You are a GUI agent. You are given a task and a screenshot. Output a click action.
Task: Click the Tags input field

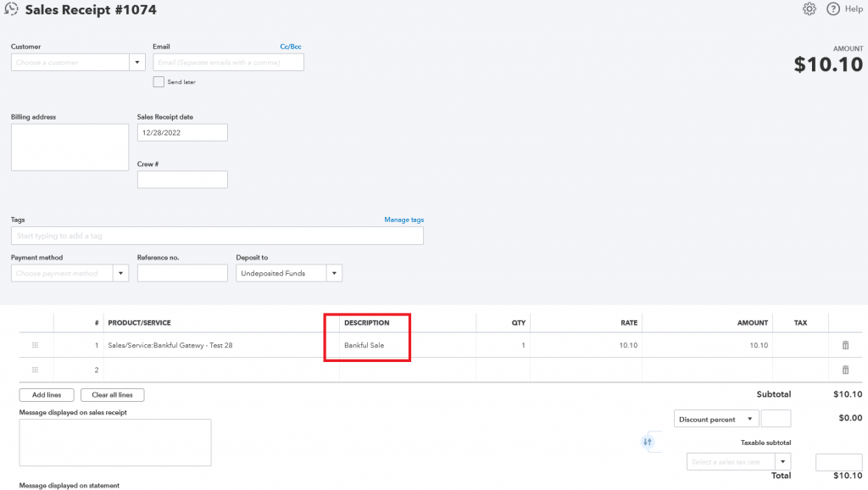tap(217, 236)
